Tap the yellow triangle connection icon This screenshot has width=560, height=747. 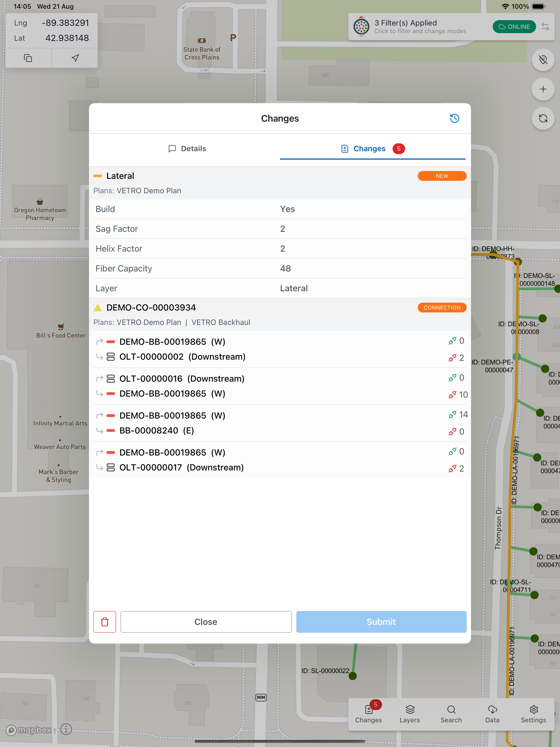[x=98, y=308]
